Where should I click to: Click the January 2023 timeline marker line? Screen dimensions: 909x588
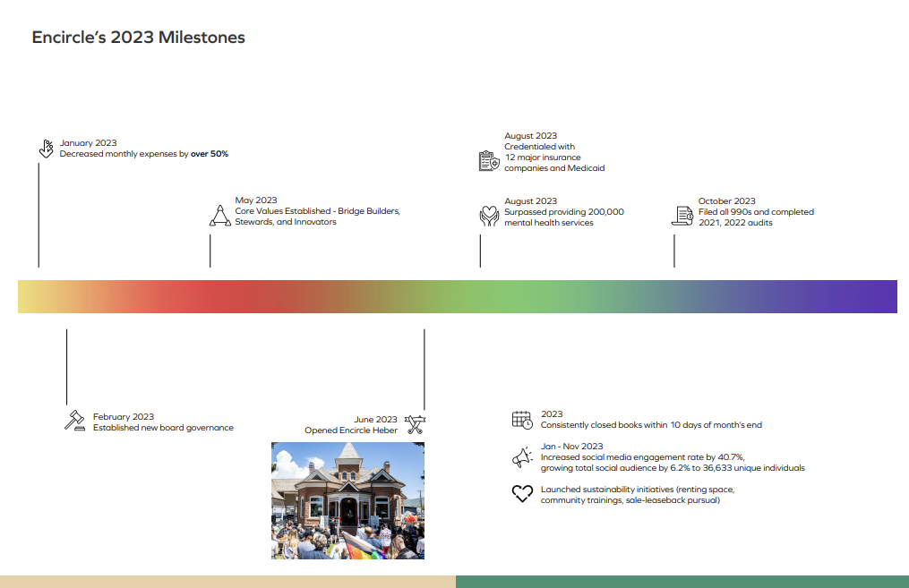pos(39,215)
